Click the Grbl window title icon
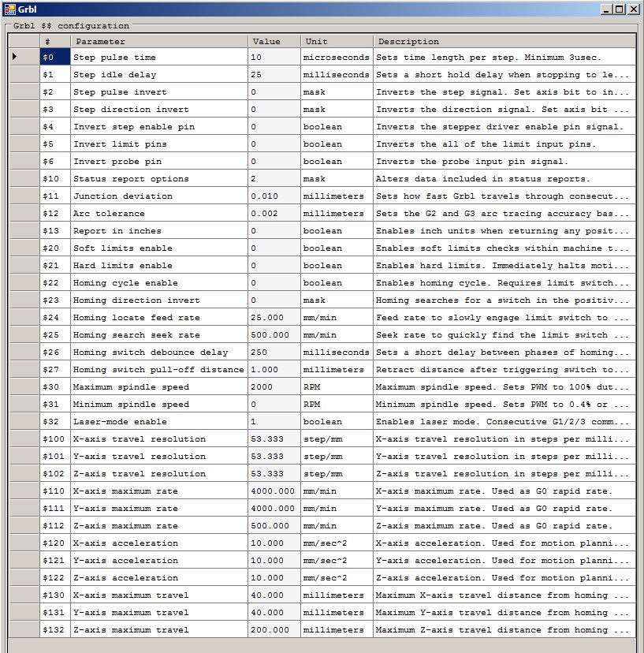This screenshot has height=653, width=644. [x=9, y=9]
